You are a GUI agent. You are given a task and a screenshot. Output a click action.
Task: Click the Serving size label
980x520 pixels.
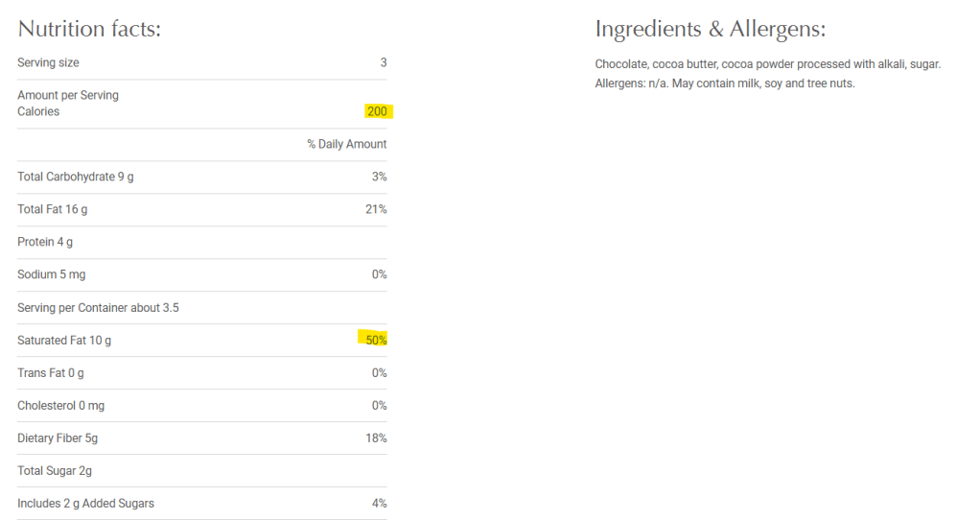pos(48,62)
